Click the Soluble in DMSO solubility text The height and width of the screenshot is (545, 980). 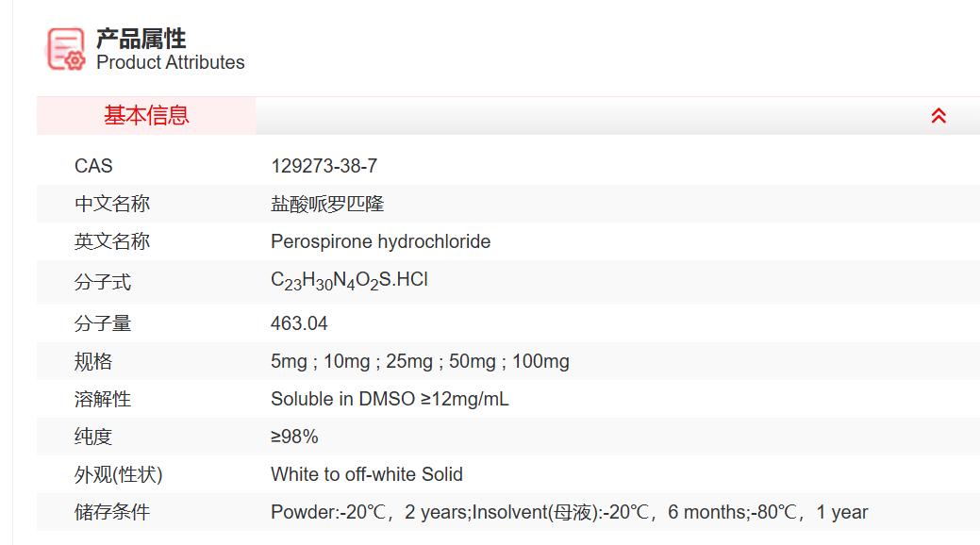click(390, 399)
